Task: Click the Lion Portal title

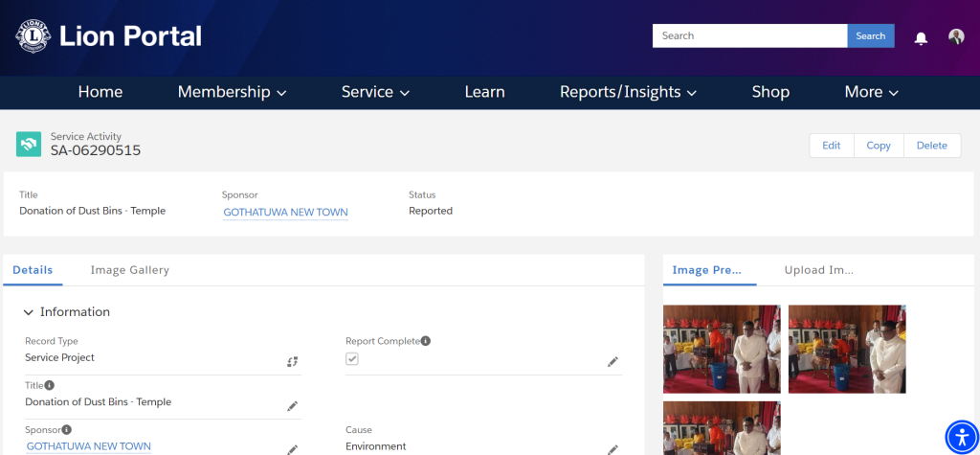Action: 130,36
